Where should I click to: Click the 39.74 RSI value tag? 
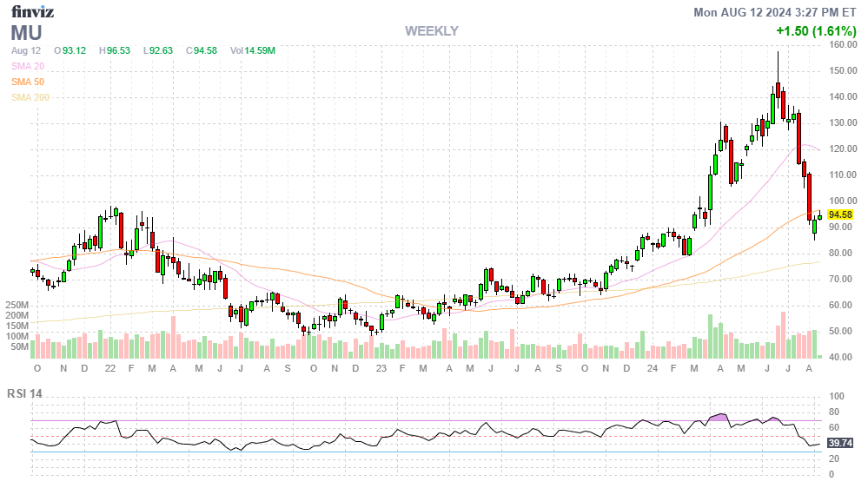839,443
